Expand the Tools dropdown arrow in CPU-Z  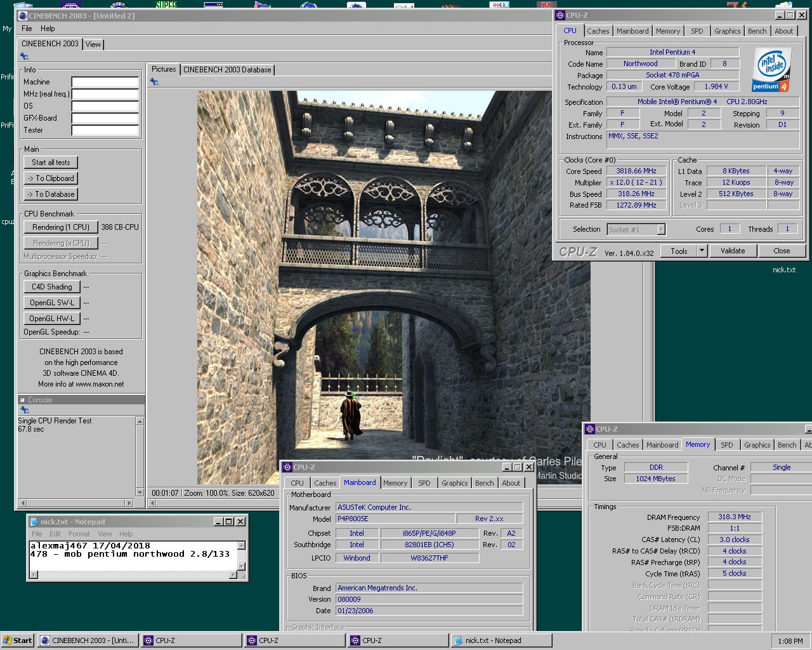click(702, 251)
